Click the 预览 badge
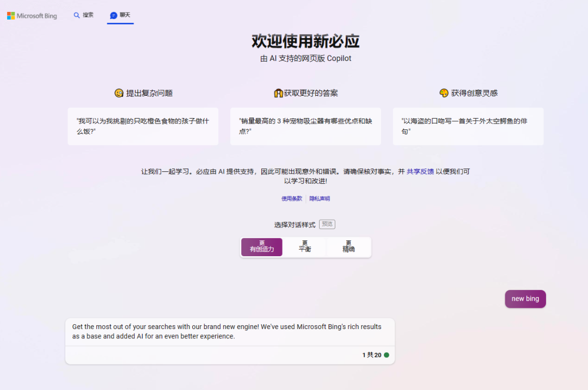The height and width of the screenshot is (390, 588). click(x=327, y=224)
